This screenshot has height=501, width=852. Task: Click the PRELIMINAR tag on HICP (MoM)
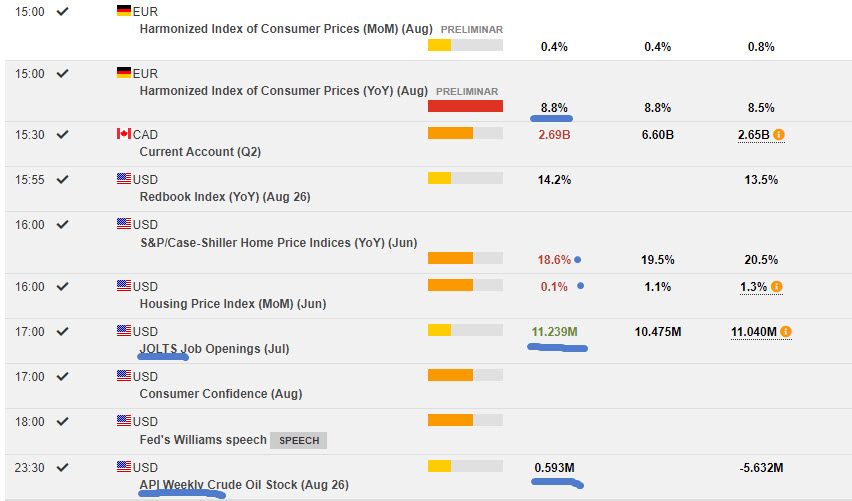472,30
